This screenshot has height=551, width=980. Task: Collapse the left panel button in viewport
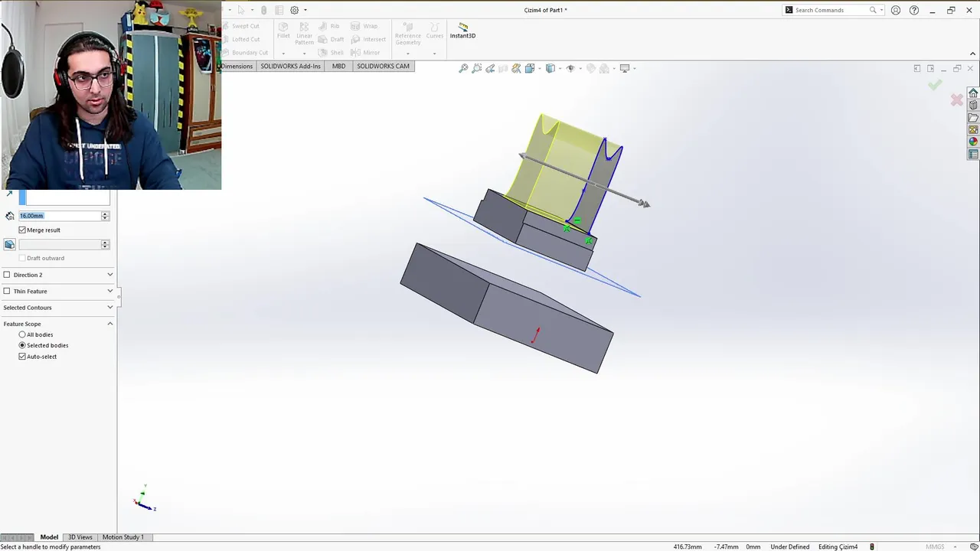point(917,68)
